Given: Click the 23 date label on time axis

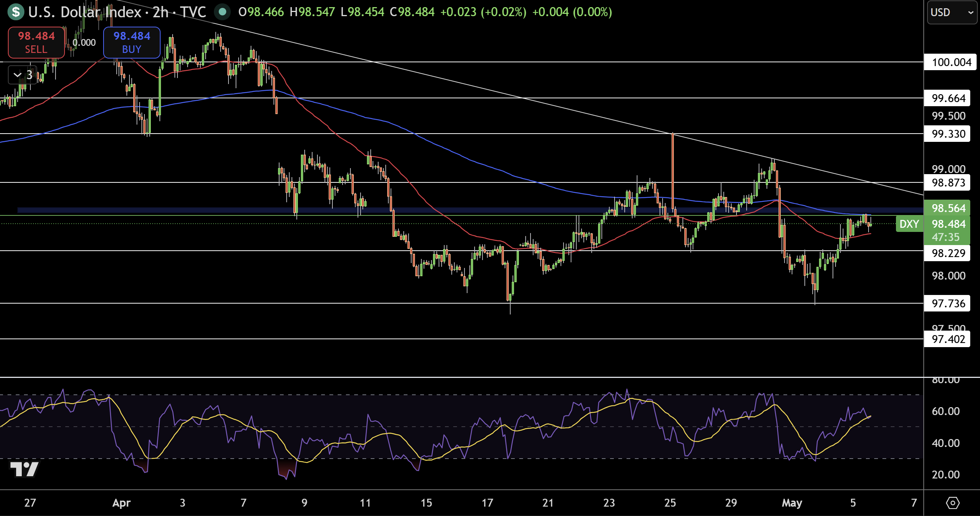Looking at the screenshot, I should pos(609,503).
